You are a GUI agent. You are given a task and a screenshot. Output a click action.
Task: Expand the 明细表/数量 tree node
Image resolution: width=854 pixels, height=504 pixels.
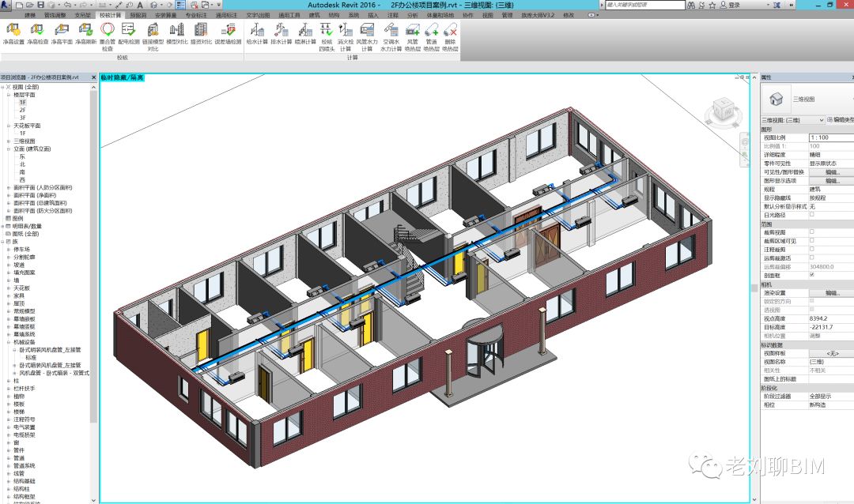tap(2, 226)
